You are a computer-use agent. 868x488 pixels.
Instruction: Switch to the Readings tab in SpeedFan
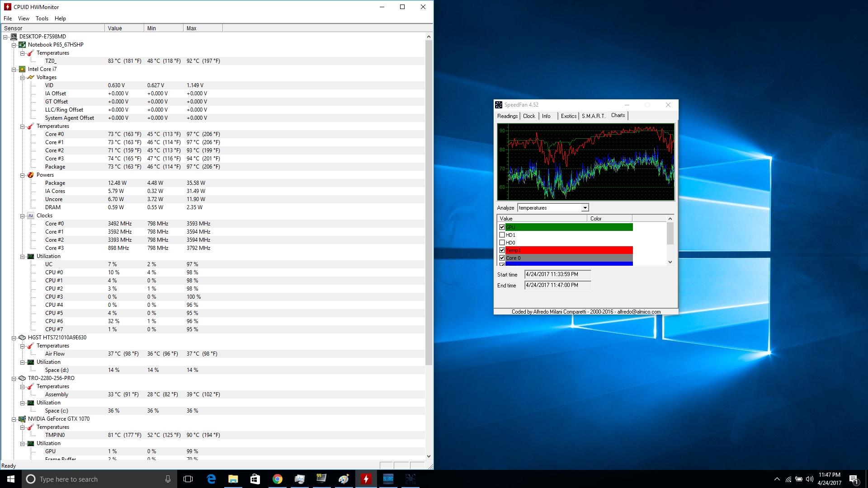pos(507,116)
